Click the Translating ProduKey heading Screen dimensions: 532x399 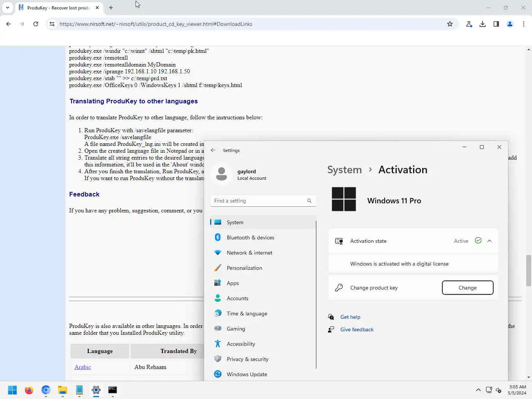133,101
